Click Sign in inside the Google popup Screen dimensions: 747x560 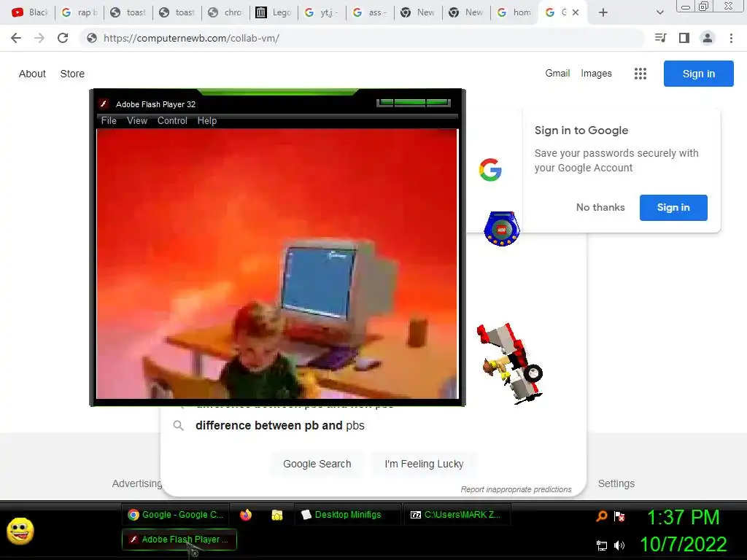click(673, 207)
